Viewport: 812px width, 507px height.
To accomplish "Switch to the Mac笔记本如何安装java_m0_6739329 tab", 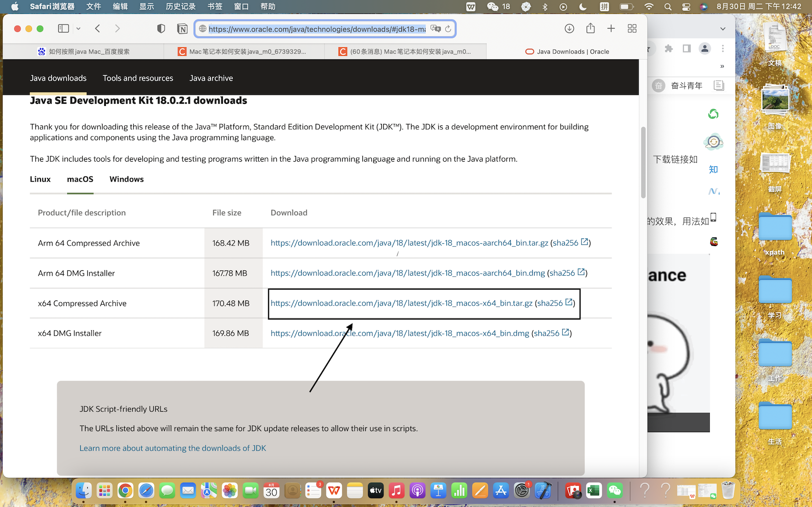I will [x=244, y=52].
